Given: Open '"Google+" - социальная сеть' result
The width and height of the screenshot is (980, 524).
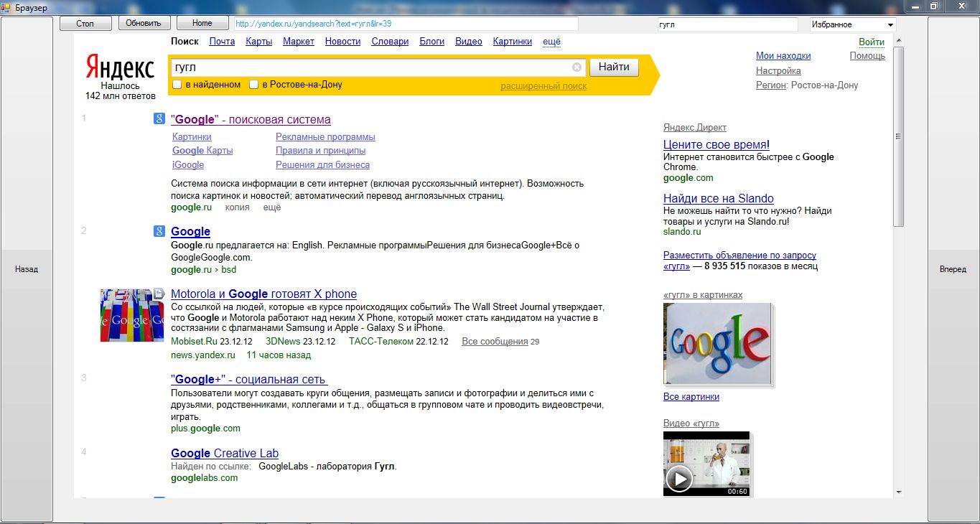Looking at the screenshot, I should (x=249, y=380).
